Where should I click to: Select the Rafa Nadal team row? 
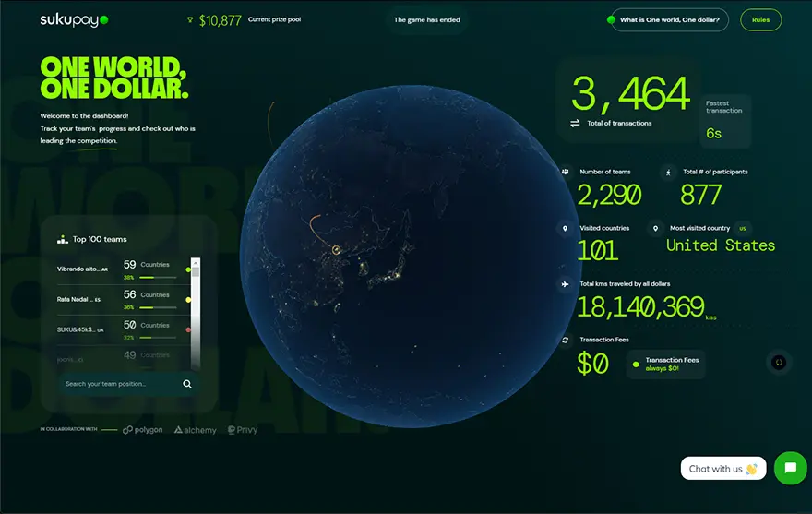tap(124, 300)
